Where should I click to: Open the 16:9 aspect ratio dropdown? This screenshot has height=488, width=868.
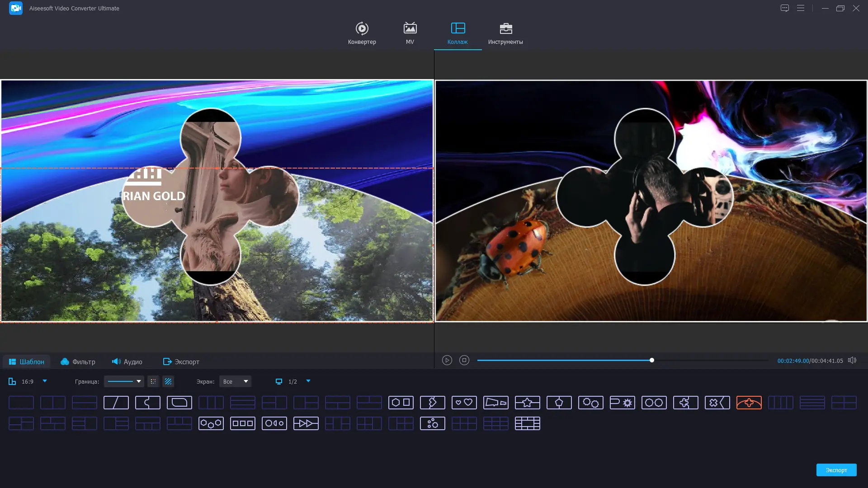44,381
